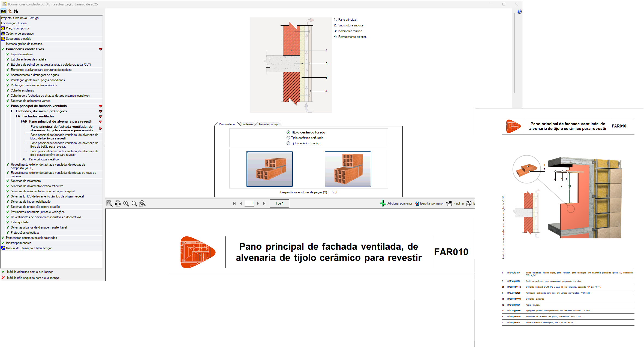Select Tijolo cerâmico maciço radio option

coord(288,143)
